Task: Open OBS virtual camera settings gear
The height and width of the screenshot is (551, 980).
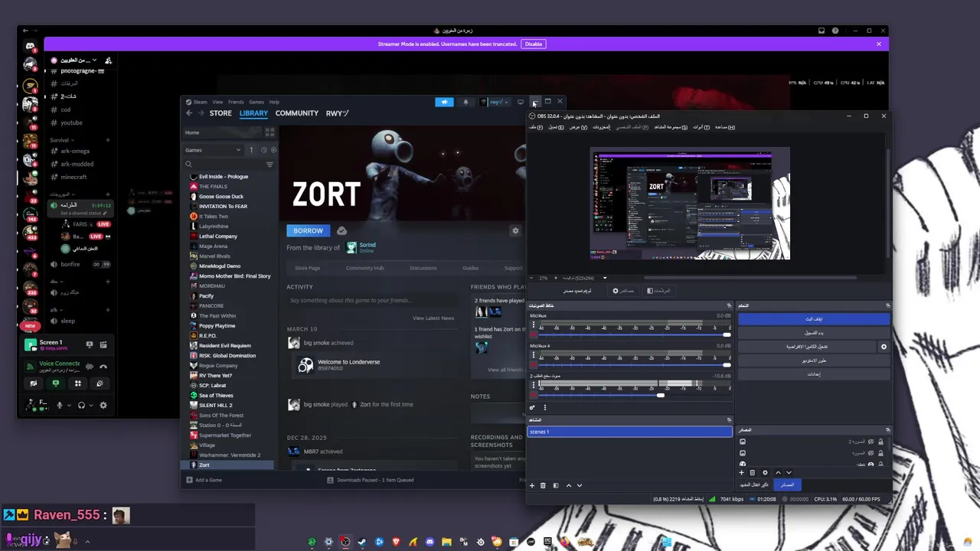Action: coord(884,347)
